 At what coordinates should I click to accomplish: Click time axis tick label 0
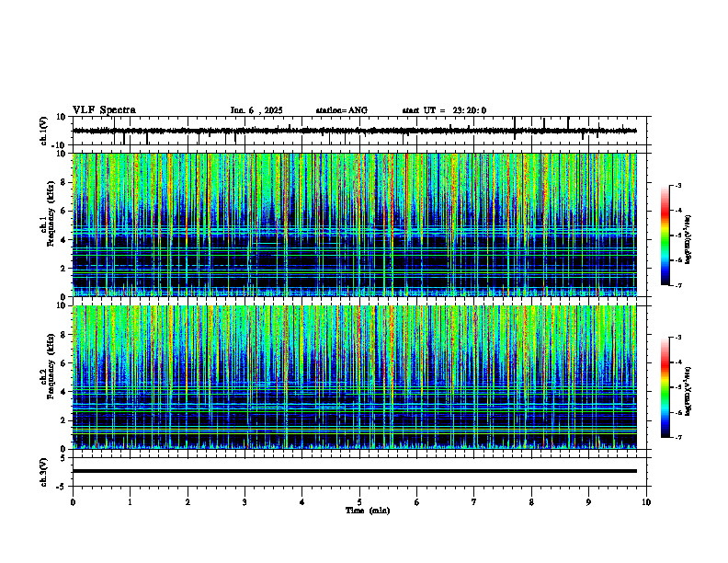(73, 502)
